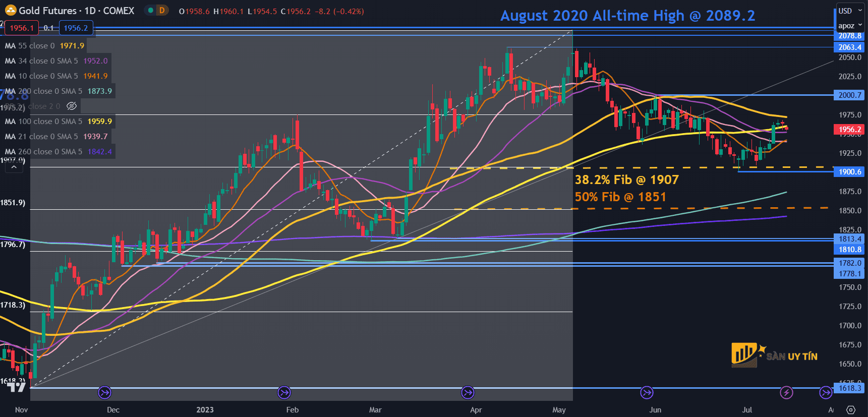The width and height of the screenshot is (868, 417).
Task: Toggle the delayed data D status badge
Action: (162, 11)
